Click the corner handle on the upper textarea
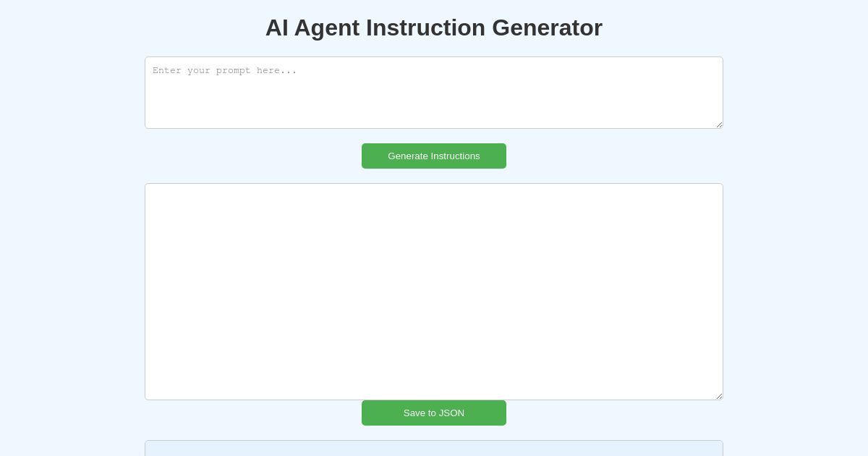868x456 pixels. [720, 124]
